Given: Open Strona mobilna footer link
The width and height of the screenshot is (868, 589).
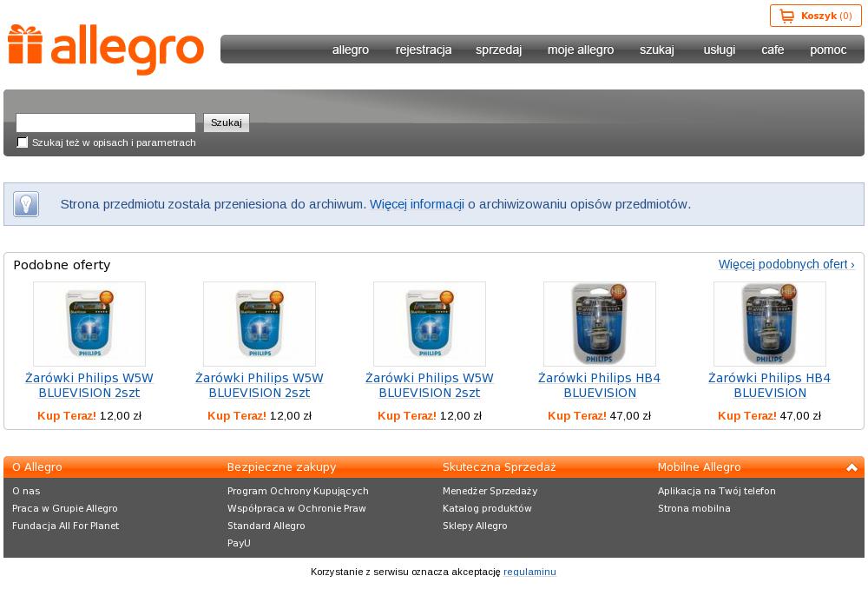Looking at the screenshot, I should pyautogui.click(x=694, y=508).
